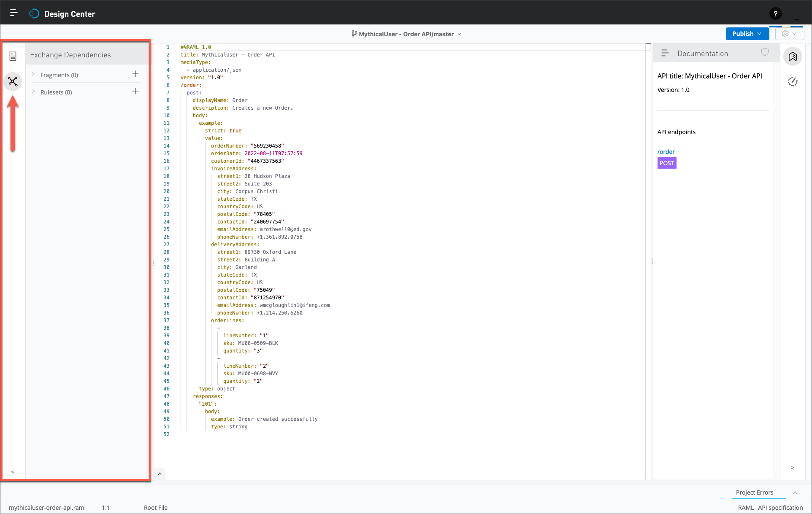Image resolution: width=812 pixels, height=514 pixels.
Task: Open the help question mark icon
Action: [775, 14]
